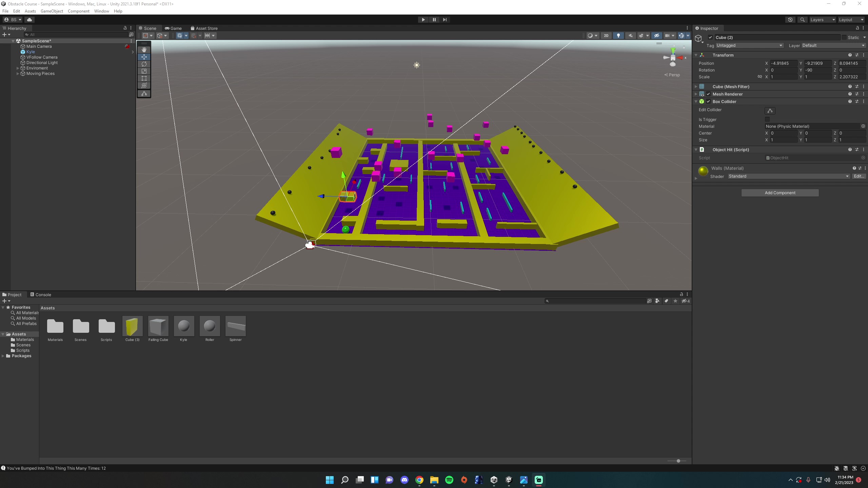Viewport: 868px width, 488px height.
Task: Switch to the Game tab
Action: click(173, 28)
